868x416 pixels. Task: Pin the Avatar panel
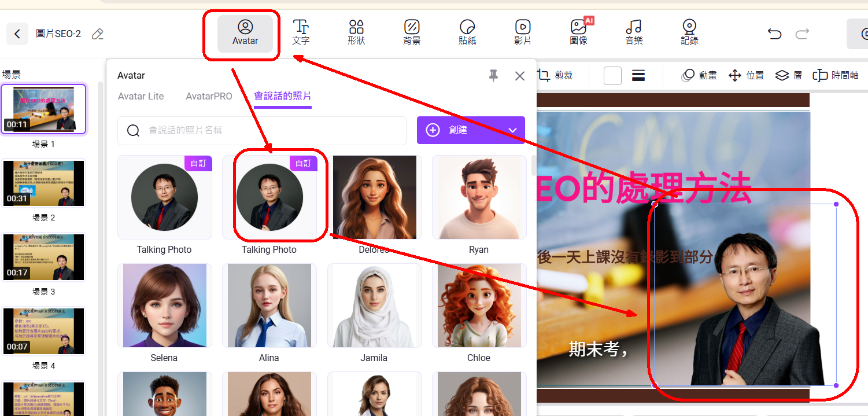(493, 76)
